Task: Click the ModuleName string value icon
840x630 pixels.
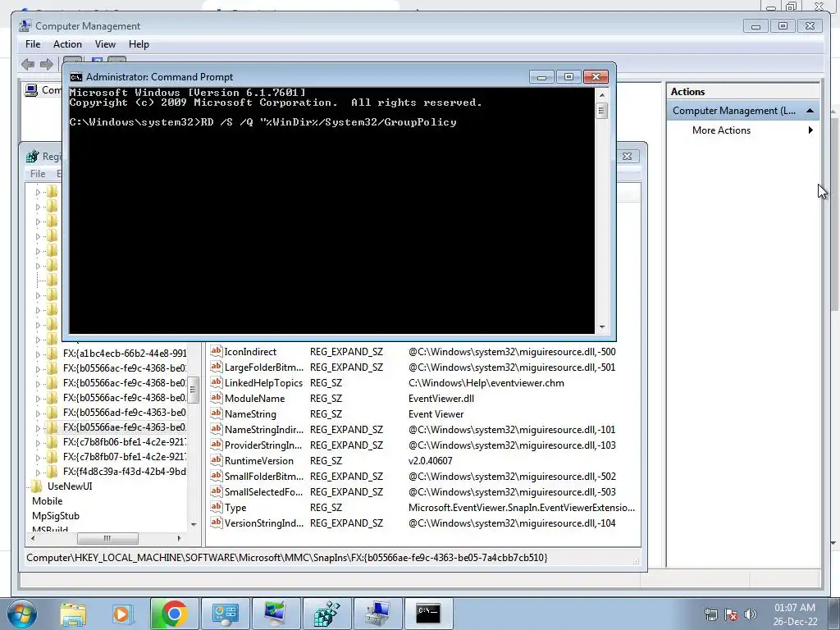Action: [216, 398]
